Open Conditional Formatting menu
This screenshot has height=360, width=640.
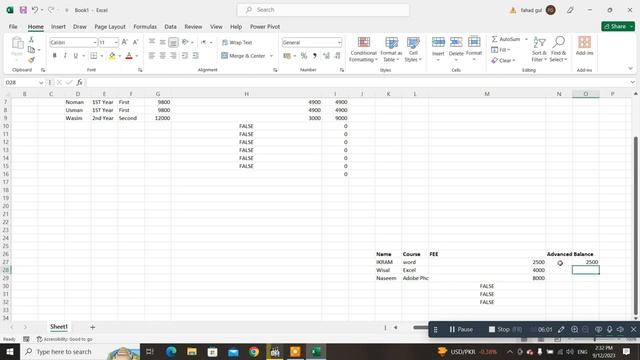click(363, 49)
